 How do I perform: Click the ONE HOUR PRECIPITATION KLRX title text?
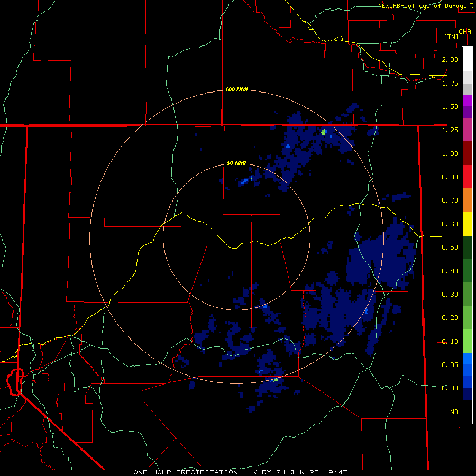[x=240, y=472]
